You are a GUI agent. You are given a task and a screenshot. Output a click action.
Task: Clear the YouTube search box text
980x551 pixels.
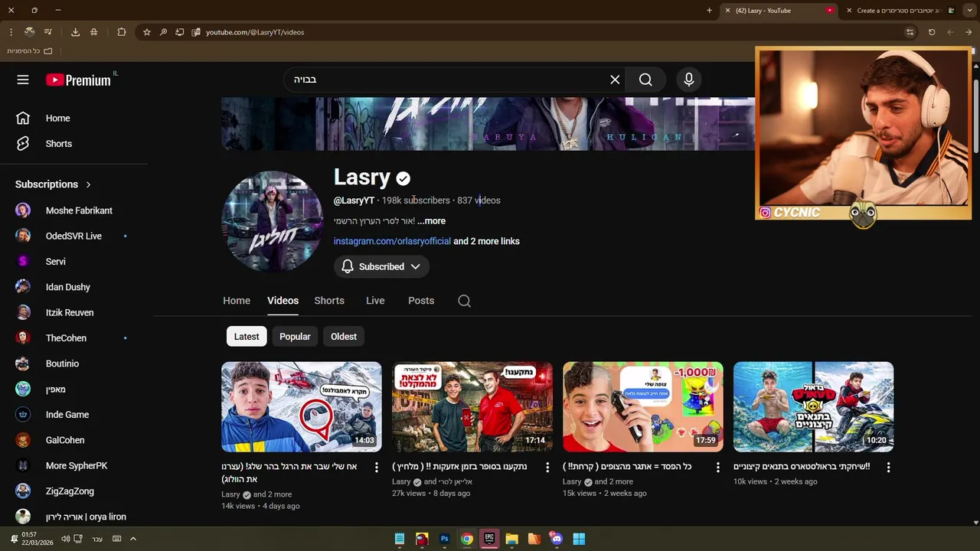(615, 80)
